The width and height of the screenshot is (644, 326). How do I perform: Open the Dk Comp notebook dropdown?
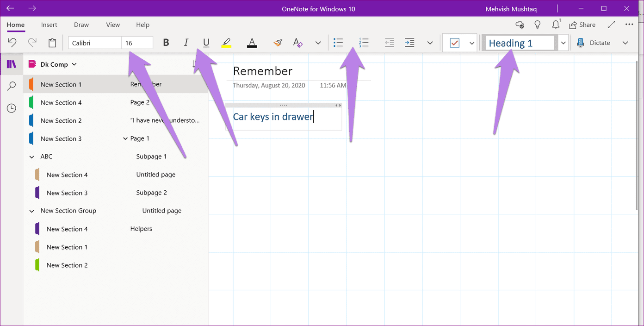point(74,64)
